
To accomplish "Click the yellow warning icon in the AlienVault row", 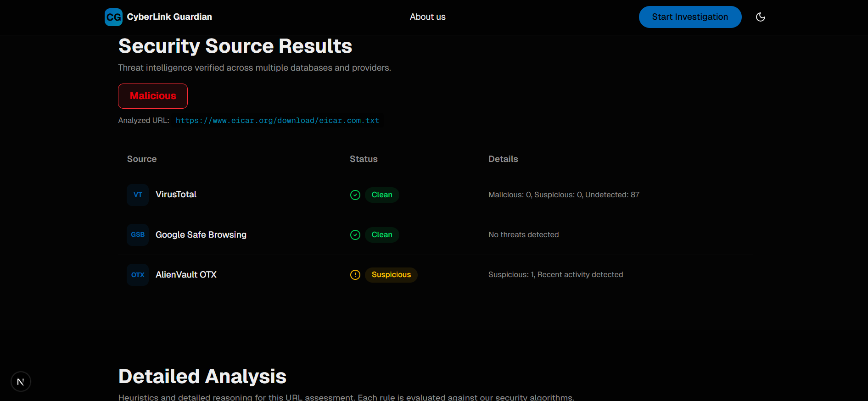I will [355, 275].
